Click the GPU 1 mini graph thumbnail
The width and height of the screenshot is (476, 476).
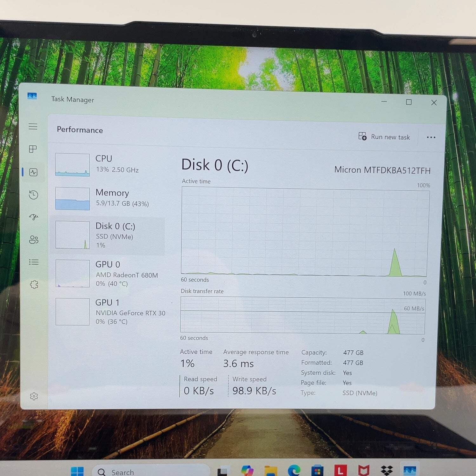point(72,312)
